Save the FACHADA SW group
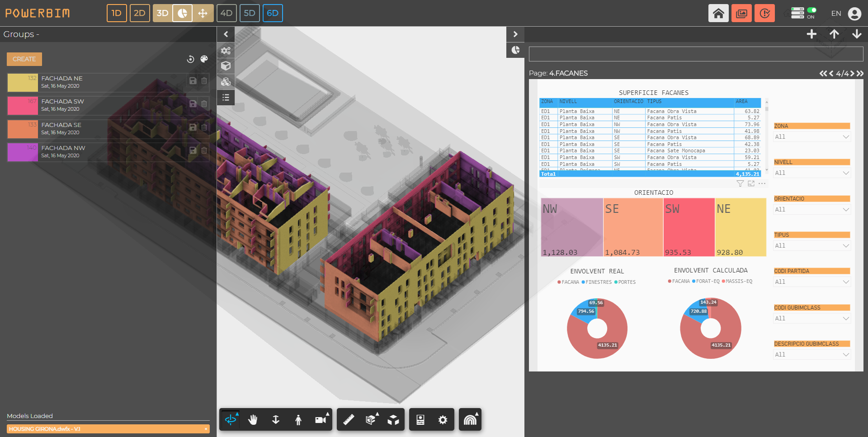 click(x=193, y=104)
